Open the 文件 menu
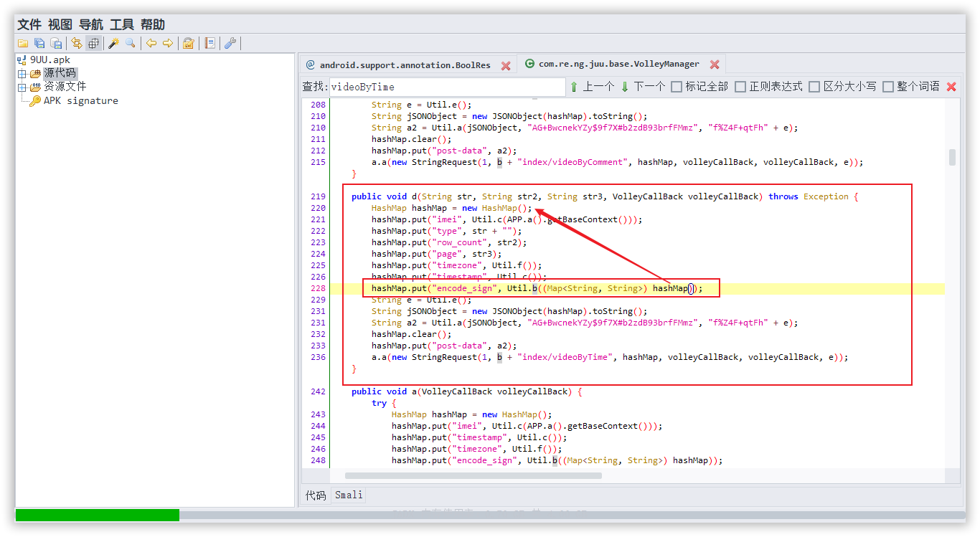The height and width of the screenshot is (537, 980). click(29, 25)
